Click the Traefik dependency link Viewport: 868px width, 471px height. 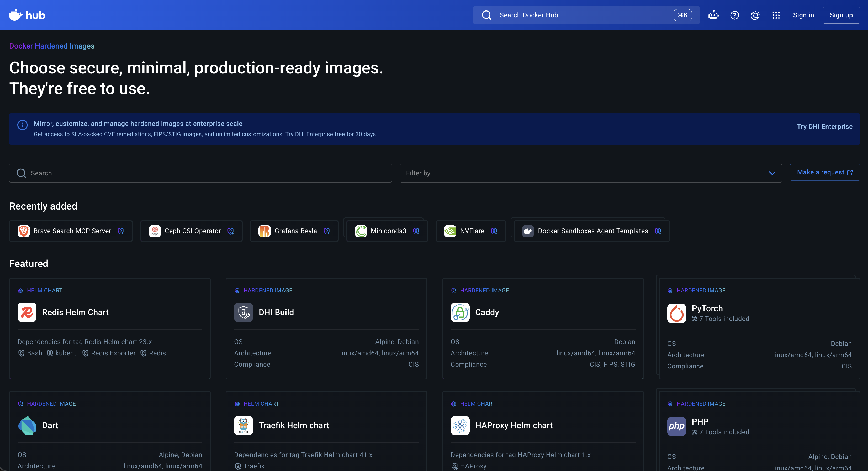249,466
